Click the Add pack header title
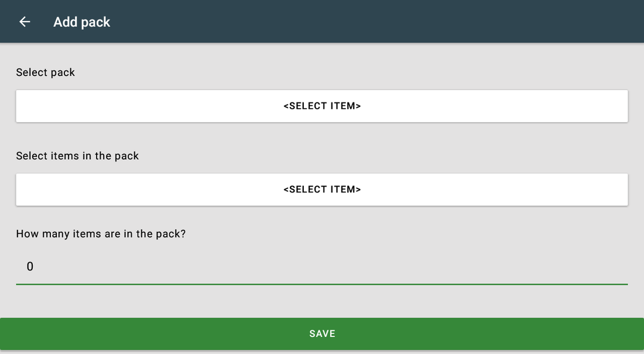 click(82, 22)
